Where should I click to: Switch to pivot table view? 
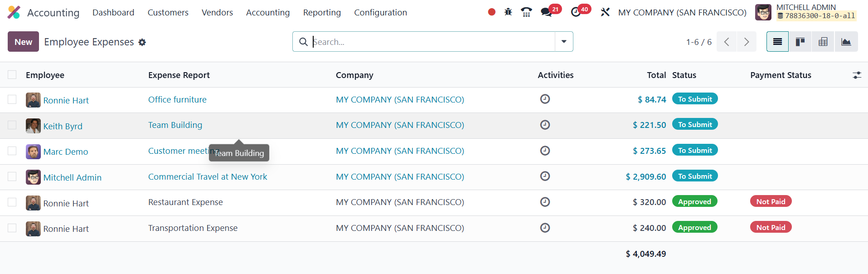click(x=823, y=42)
